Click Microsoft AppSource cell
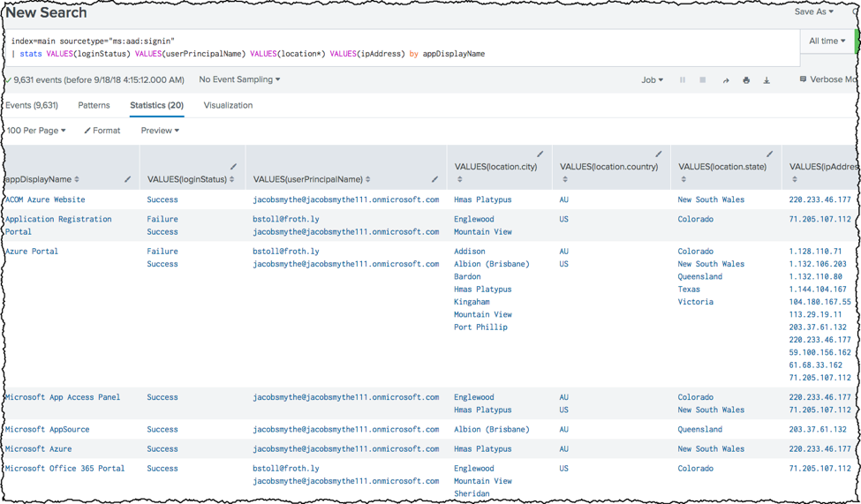Image resolution: width=861 pixels, height=504 pixels. [47, 430]
